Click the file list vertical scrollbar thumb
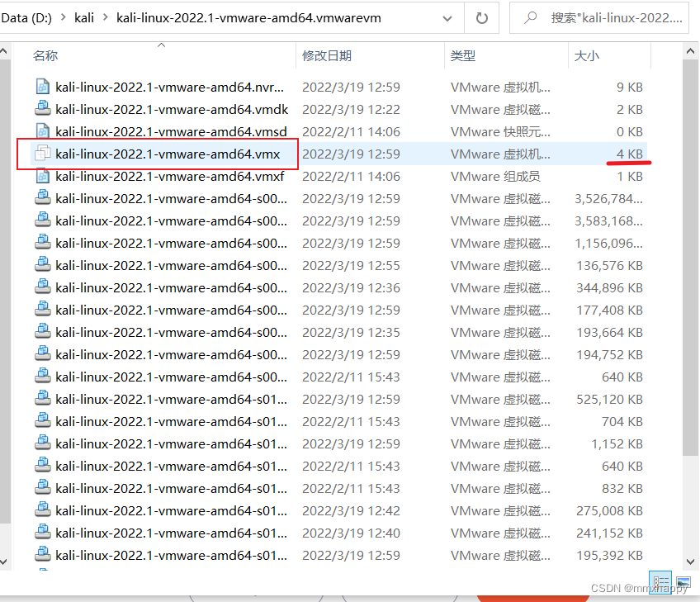 click(690, 258)
